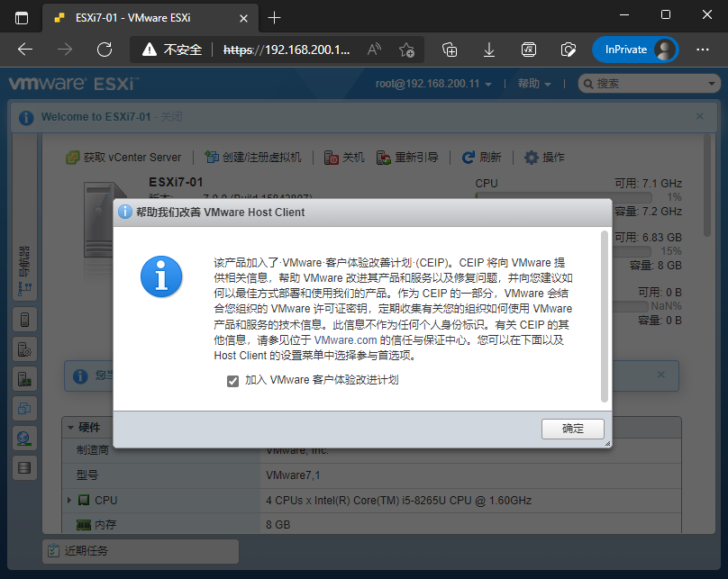The width and height of the screenshot is (728, 579).
Task: Click the 近期任务 recent tasks panel
Action: [x=141, y=551]
